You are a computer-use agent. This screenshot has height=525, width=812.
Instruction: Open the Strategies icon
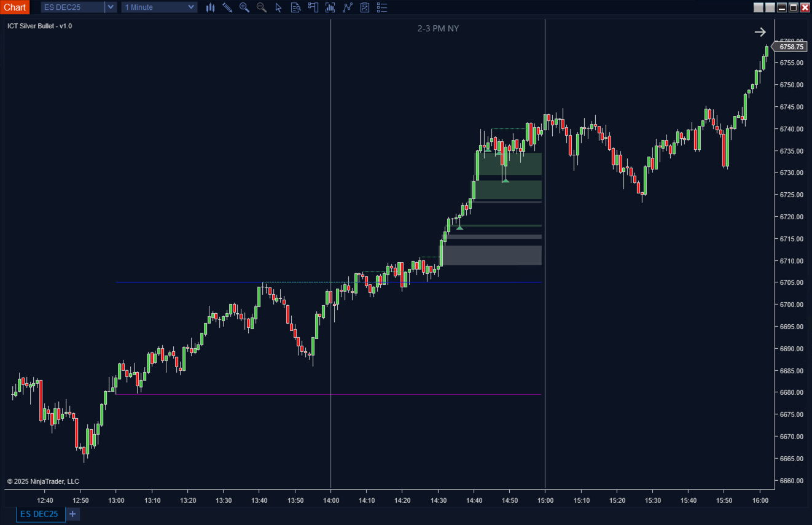pyautogui.click(x=365, y=7)
